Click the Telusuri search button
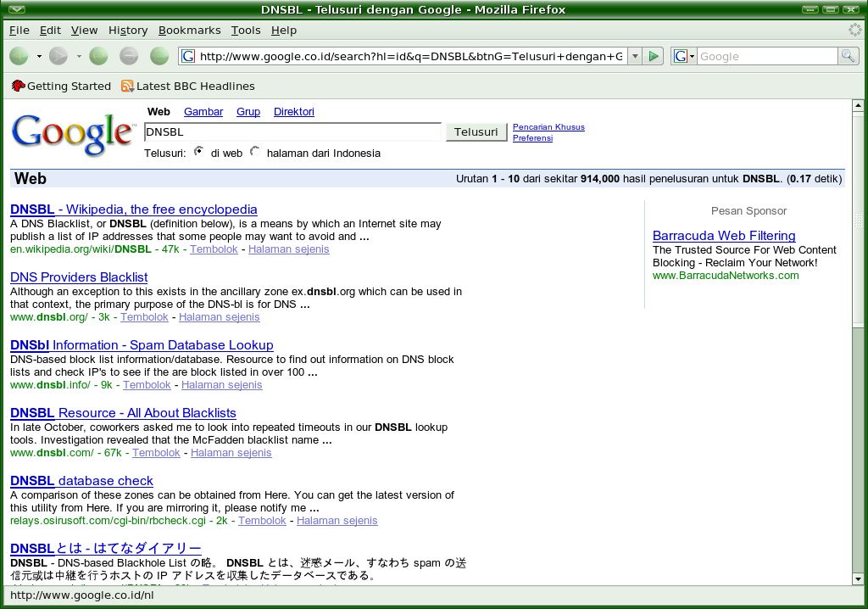868x609 pixels. [x=476, y=131]
